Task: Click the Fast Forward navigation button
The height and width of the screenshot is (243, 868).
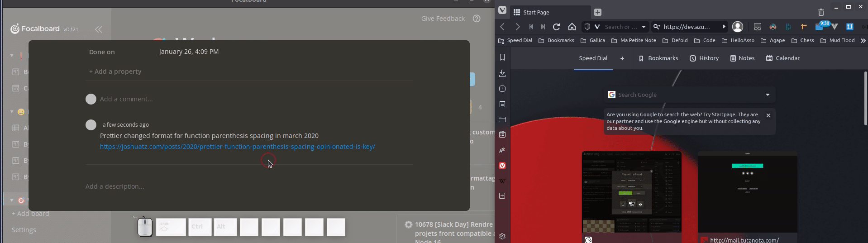Action: coord(543,27)
